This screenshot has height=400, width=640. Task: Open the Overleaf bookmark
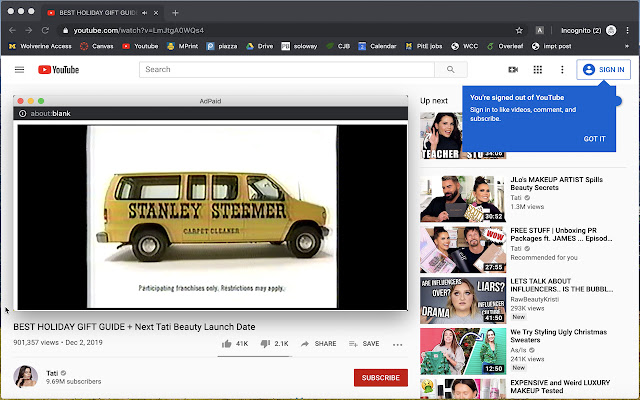(x=505, y=46)
